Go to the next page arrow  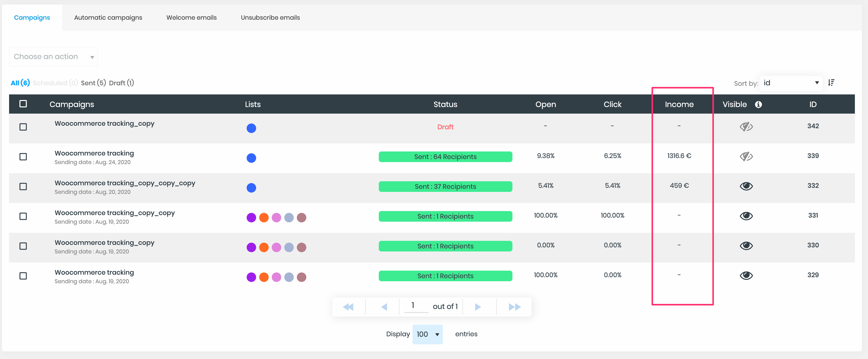(x=478, y=307)
